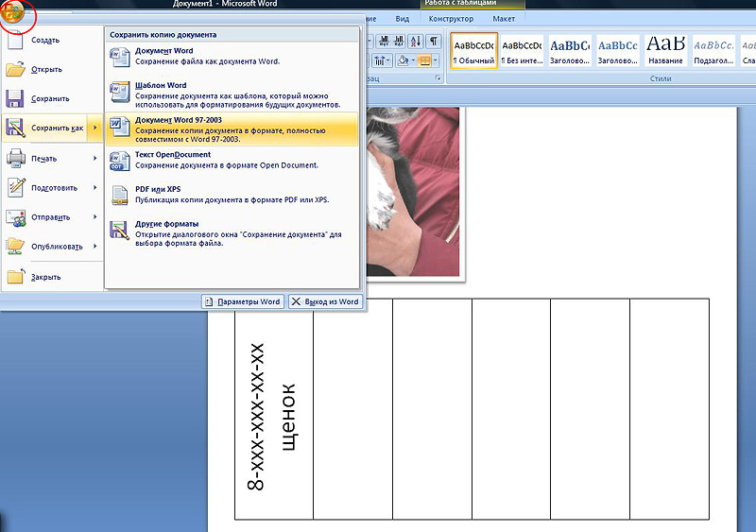Viewport: 756px width, 532px height.
Task: Click the decrease indent icon
Action: [x=384, y=42]
